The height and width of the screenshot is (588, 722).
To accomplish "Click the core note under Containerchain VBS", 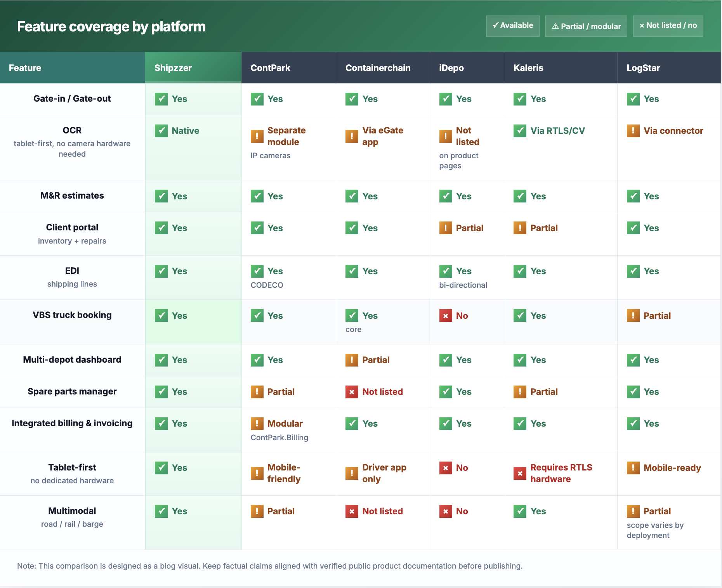I will tap(354, 329).
